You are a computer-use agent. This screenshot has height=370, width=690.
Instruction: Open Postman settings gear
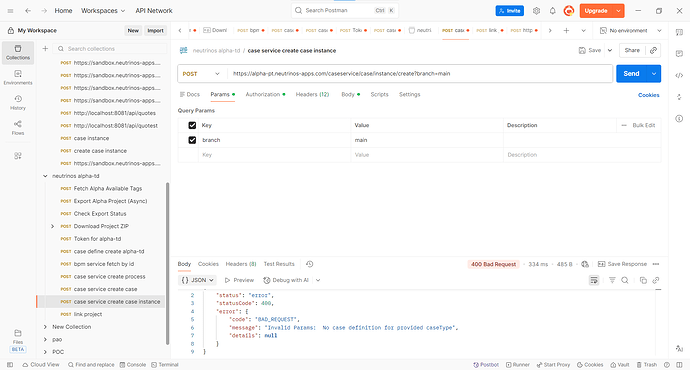pos(536,11)
